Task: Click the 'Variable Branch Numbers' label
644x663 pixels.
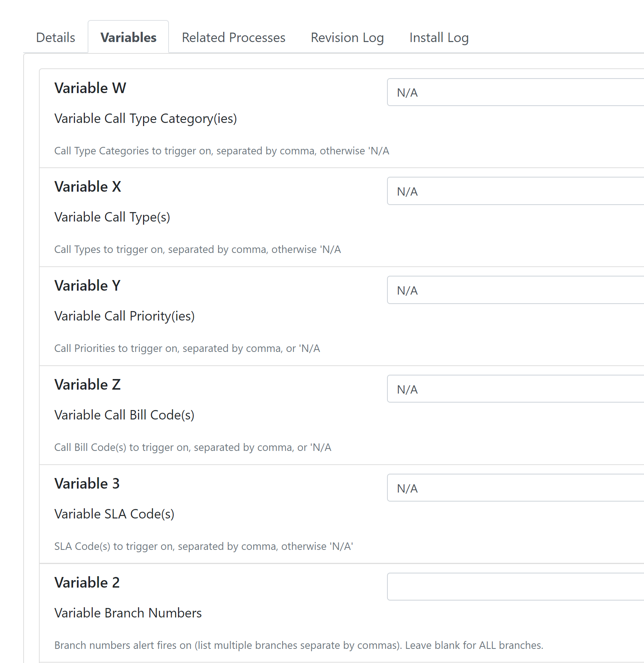Action: tap(128, 613)
